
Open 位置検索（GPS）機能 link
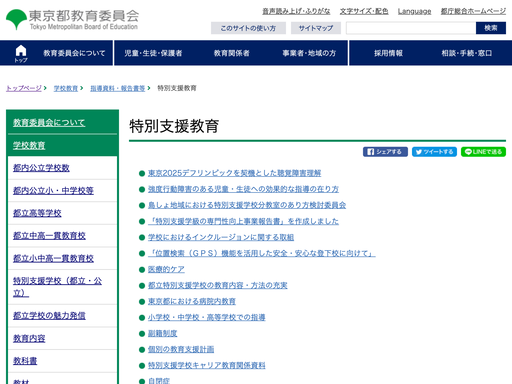262,253
